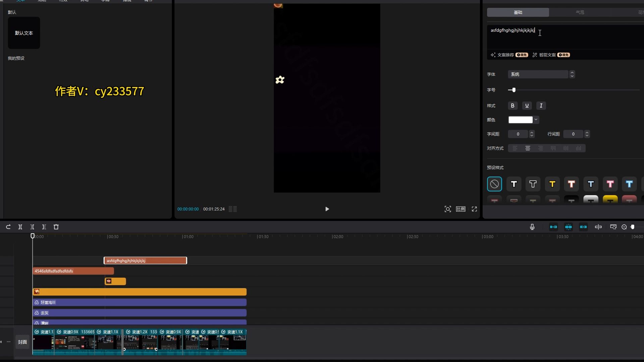
Task: Click the 字间距 stepper arrows
Action: [532, 134]
